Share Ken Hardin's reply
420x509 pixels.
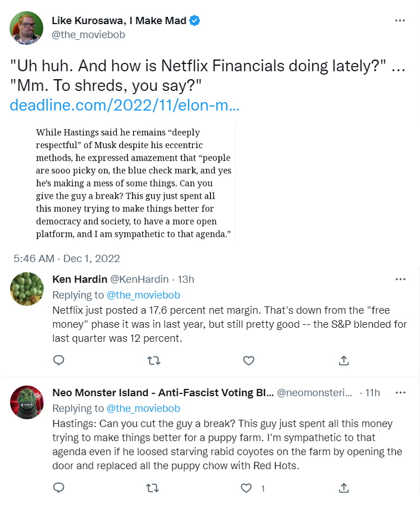point(344,360)
